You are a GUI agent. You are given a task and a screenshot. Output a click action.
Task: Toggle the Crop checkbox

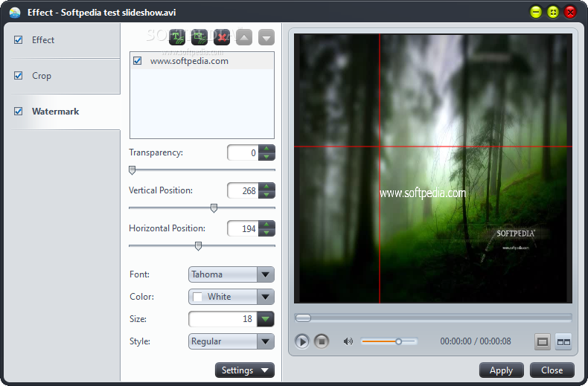[18, 75]
